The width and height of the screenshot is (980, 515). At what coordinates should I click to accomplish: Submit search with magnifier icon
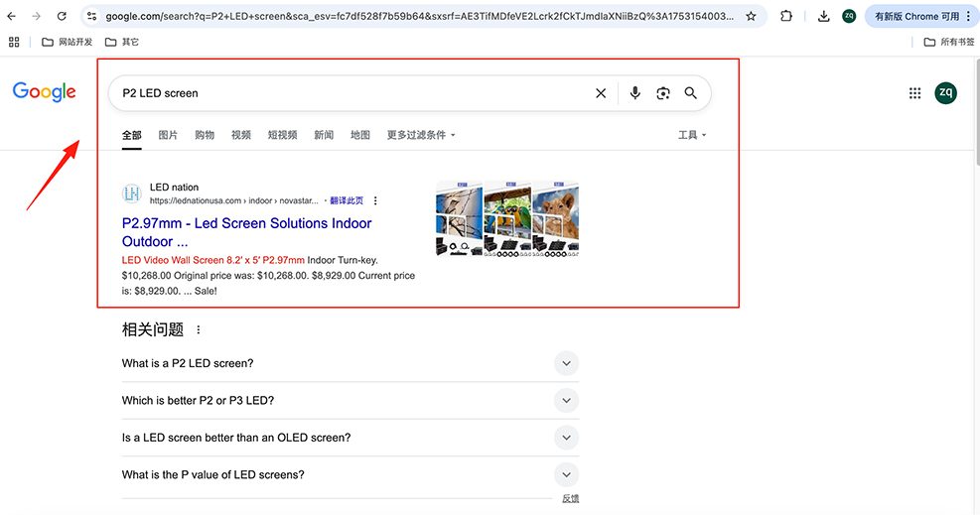(691, 93)
